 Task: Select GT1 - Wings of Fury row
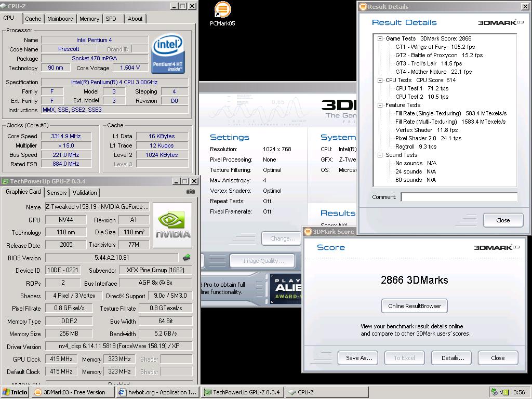click(x=435, y=47)
